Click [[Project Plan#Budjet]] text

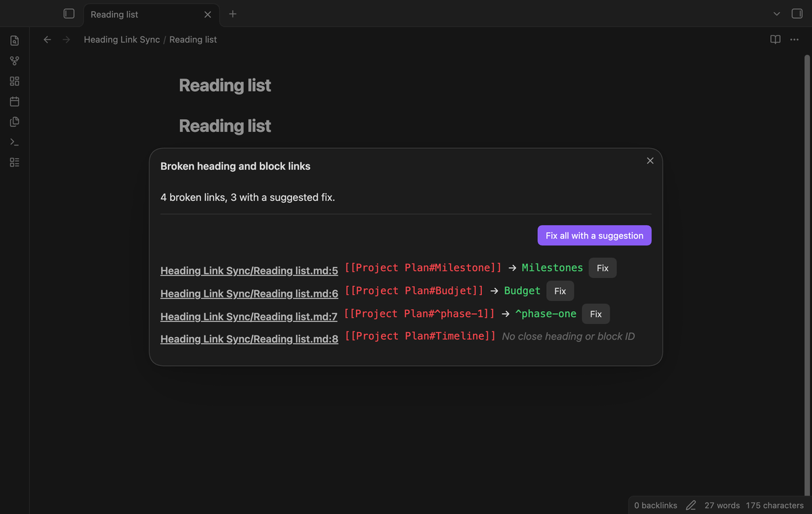click(414, 291)
